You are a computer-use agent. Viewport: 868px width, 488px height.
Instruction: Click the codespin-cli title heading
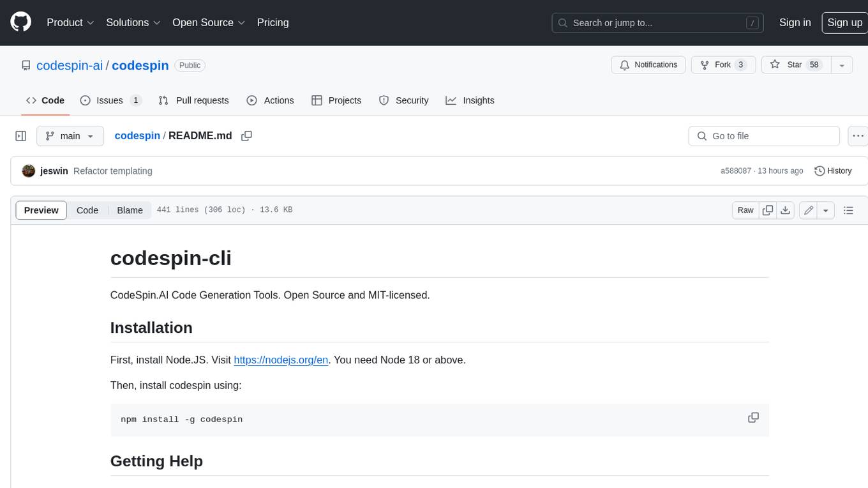pos(171,258)
